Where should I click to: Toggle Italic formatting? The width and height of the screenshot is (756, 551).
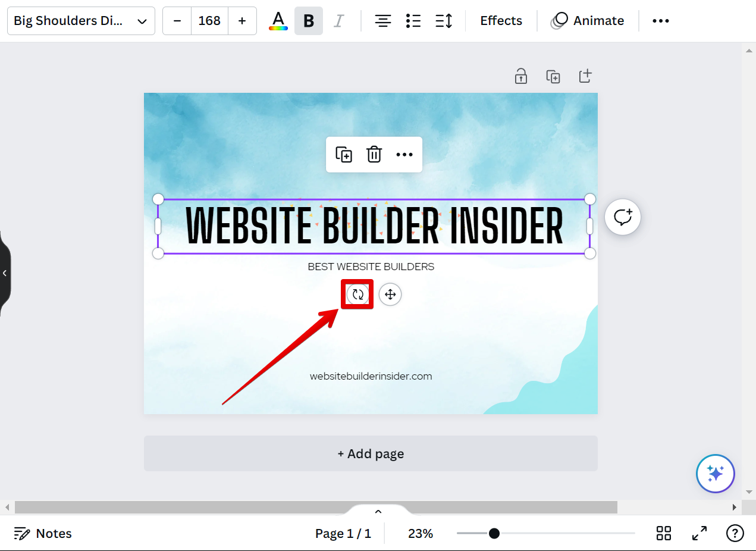pos(338,21)
